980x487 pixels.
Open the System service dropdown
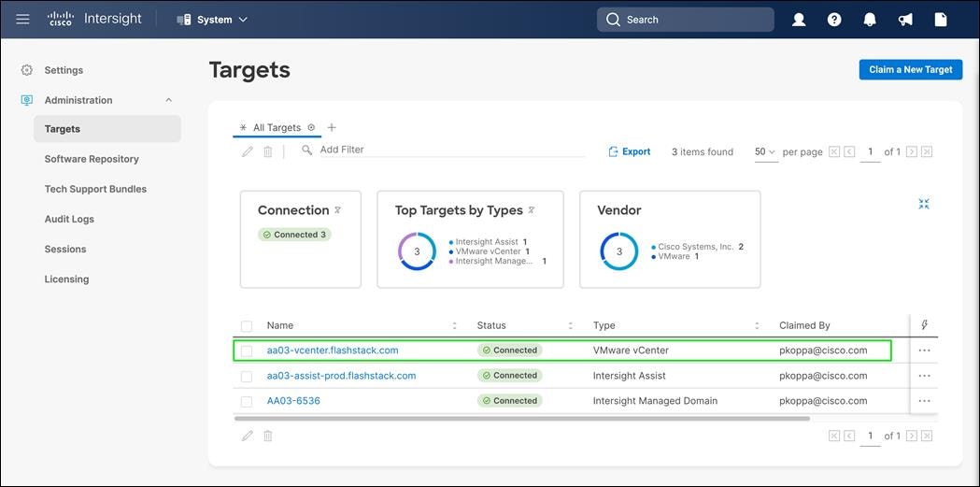pyautogui.click(x=212, y=20)
